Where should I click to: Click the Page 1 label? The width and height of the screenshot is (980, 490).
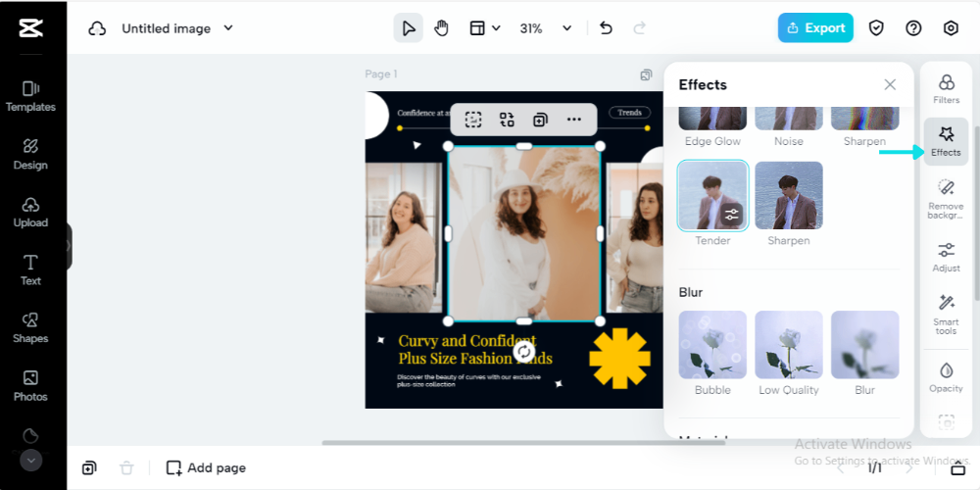(381, 74)
